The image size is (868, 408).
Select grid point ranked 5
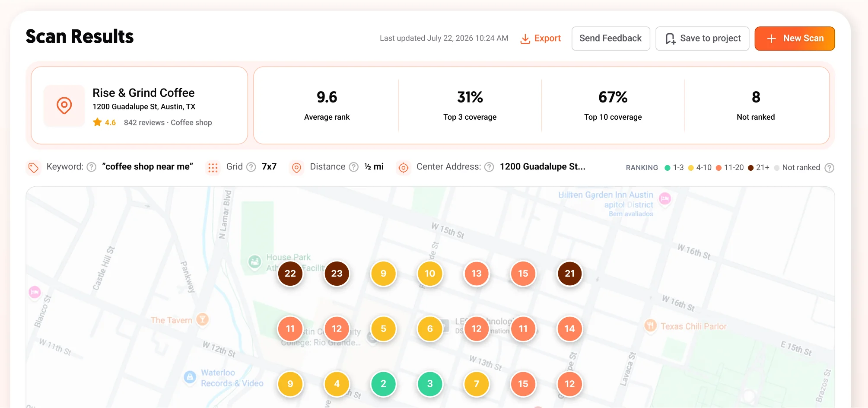point(383,329)
